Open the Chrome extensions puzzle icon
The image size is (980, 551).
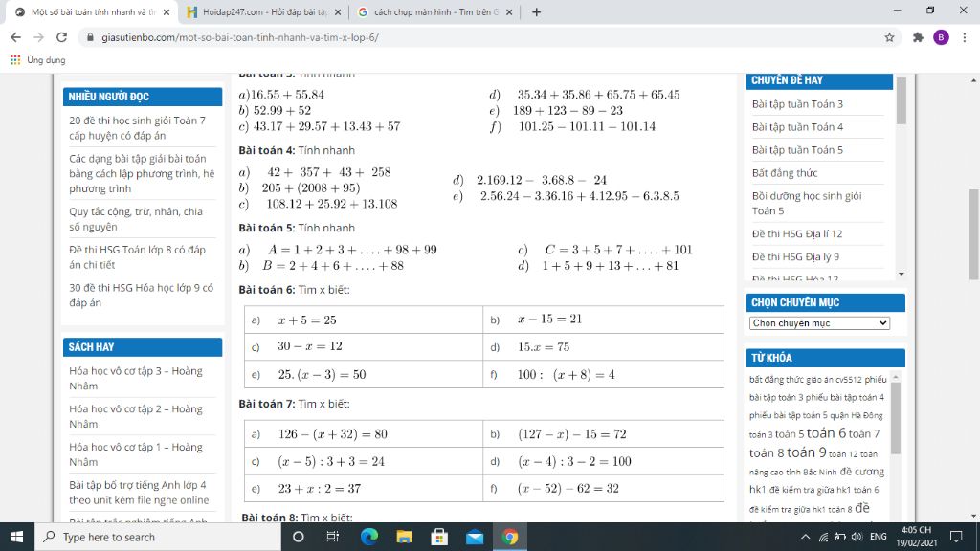918,37
